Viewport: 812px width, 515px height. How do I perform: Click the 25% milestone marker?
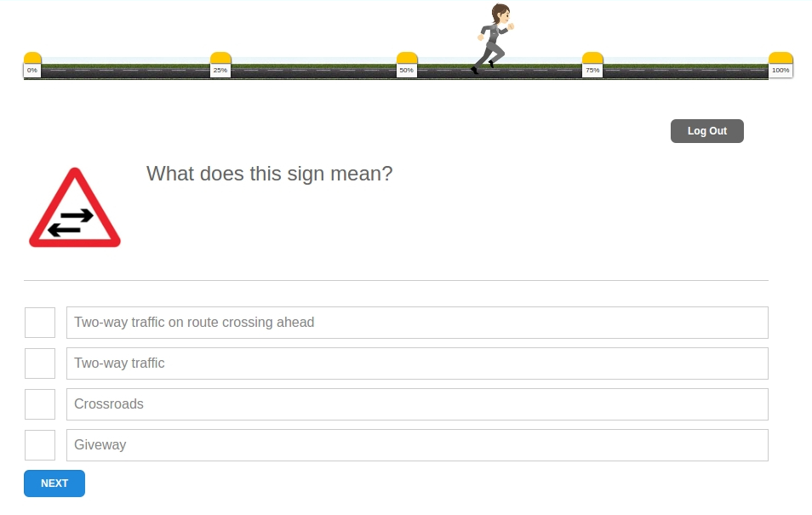point(220,65)
